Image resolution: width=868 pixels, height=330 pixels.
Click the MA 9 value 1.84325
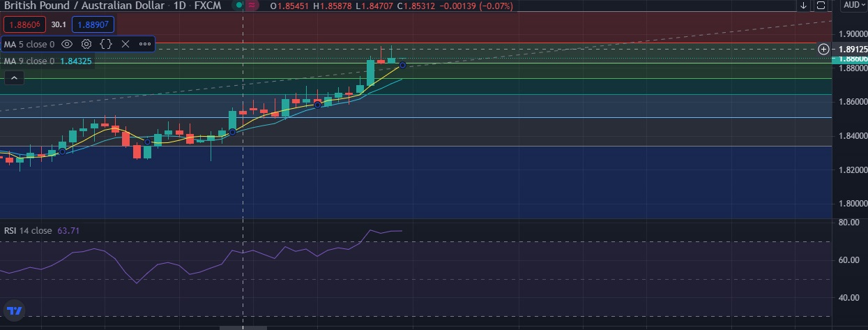pyautogui.click(x=76, y=61)
